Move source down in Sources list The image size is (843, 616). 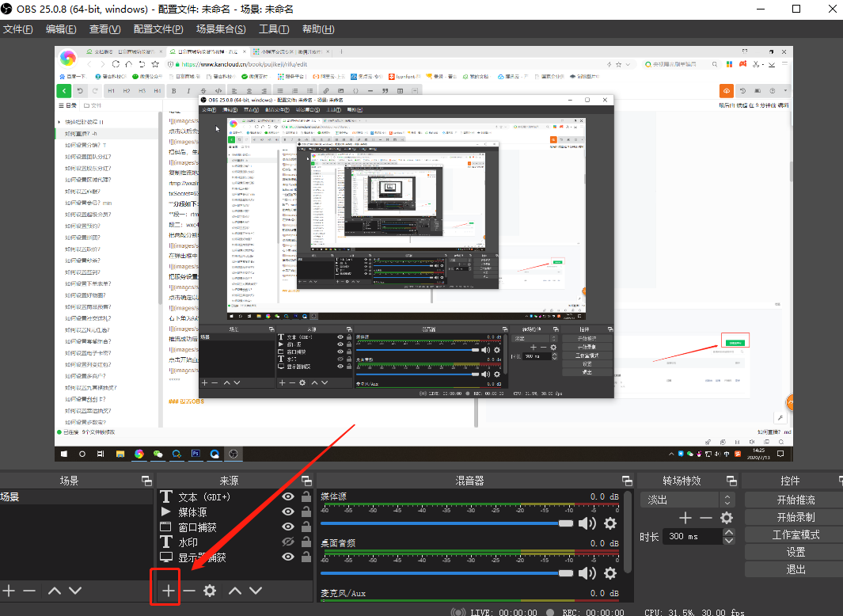tap(256, 590)
